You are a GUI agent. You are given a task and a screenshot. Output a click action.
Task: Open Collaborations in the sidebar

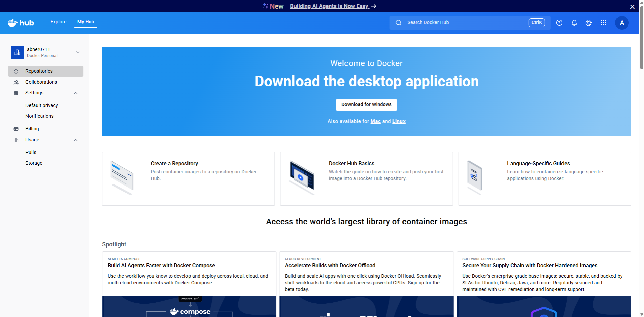(46, 82)
